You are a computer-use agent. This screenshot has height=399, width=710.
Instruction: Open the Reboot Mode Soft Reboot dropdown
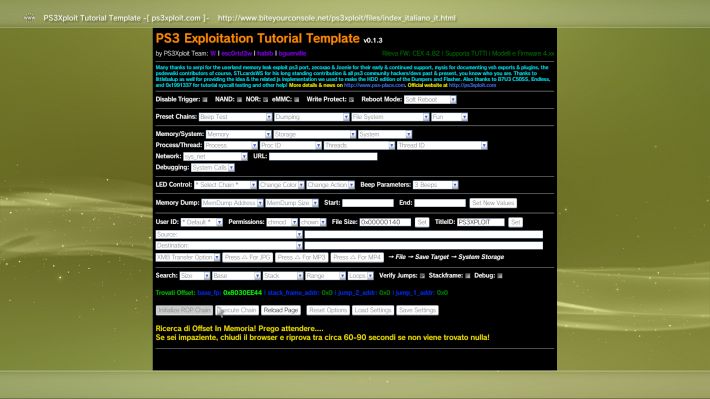pyautogui.click(x=430, y=100)
